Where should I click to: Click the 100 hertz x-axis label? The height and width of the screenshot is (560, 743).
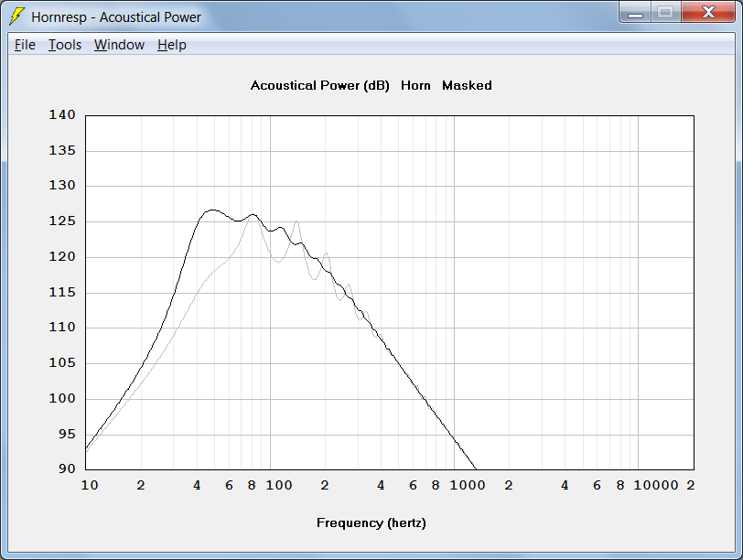coord(278,485)
